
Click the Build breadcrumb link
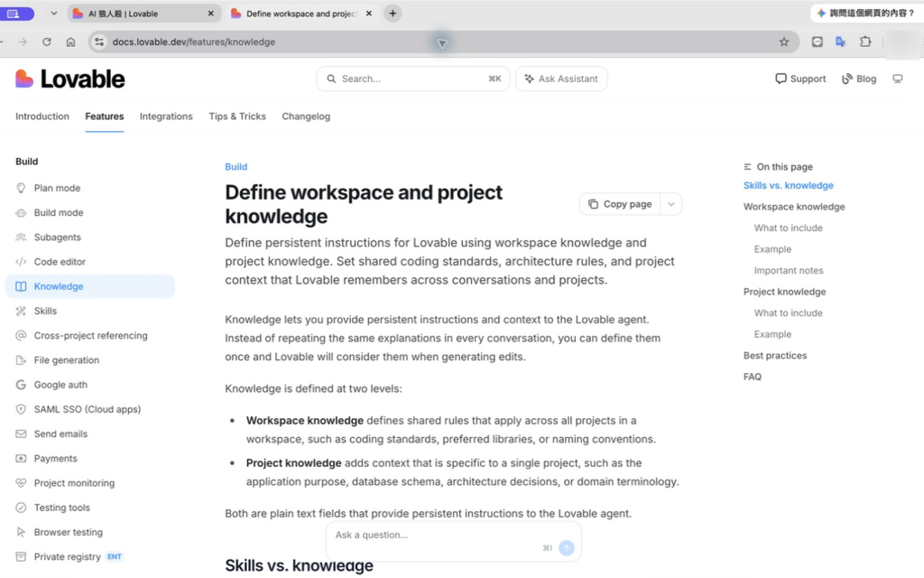point(236,167)
